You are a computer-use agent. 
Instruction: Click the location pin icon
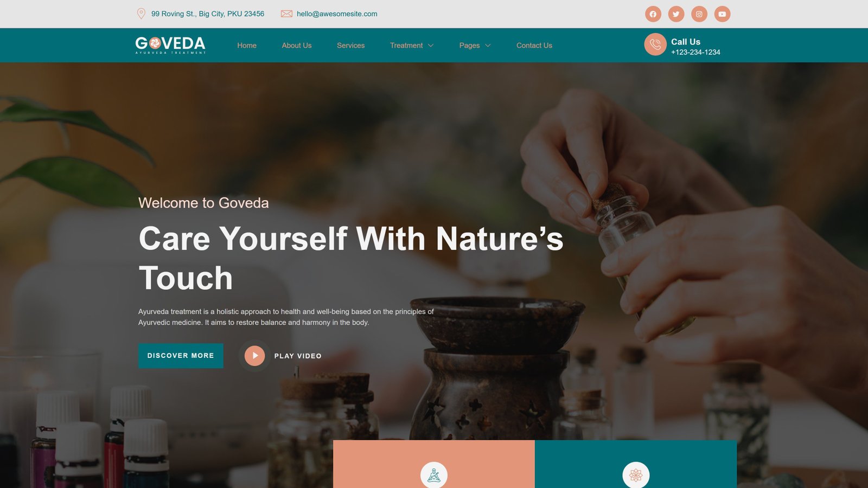pyautogui.click(x=141, y=14)
